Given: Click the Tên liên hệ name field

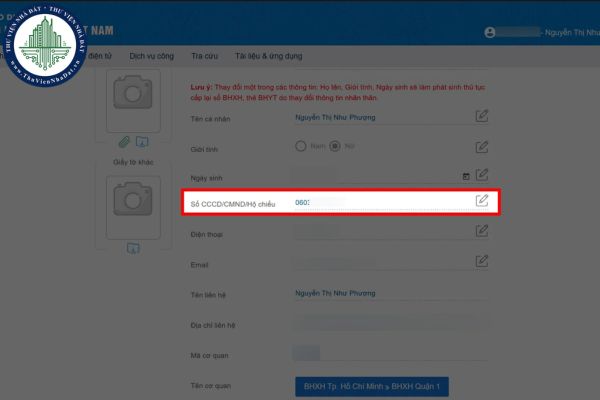Looking at the screenshot, I should point(380,294).
